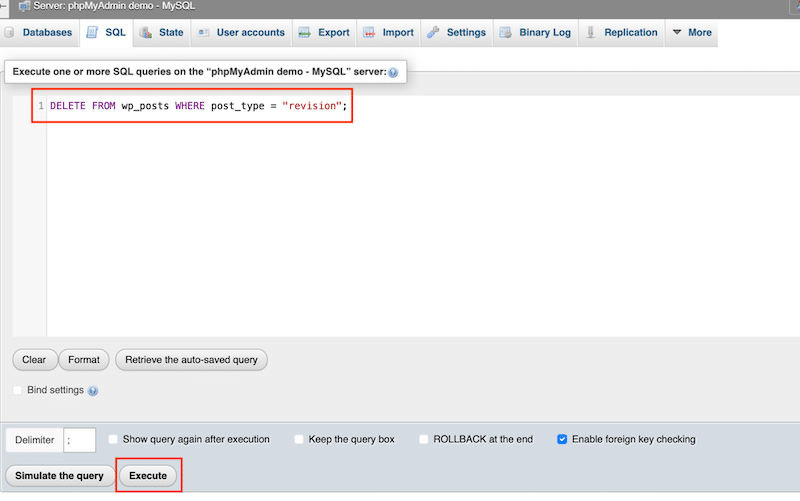Click the Replication icon
800x501 pixels.
pos(591,33)
